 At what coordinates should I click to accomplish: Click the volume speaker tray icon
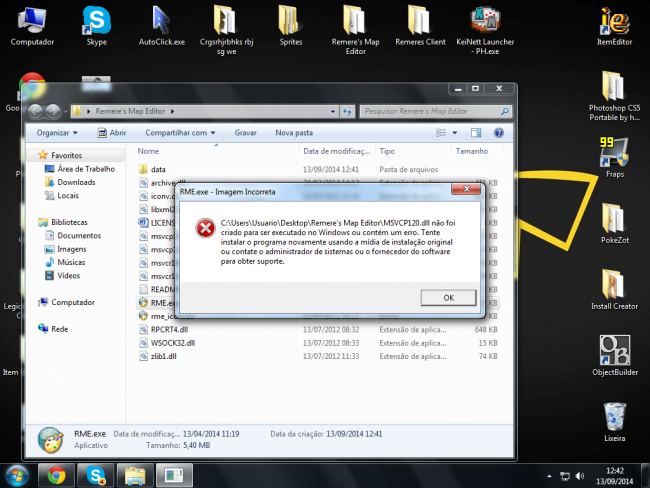580,476
